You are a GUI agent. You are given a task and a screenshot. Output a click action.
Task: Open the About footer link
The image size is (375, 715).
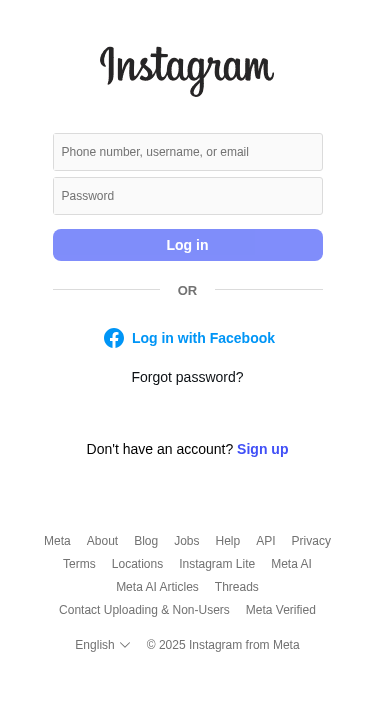point(102,541)
